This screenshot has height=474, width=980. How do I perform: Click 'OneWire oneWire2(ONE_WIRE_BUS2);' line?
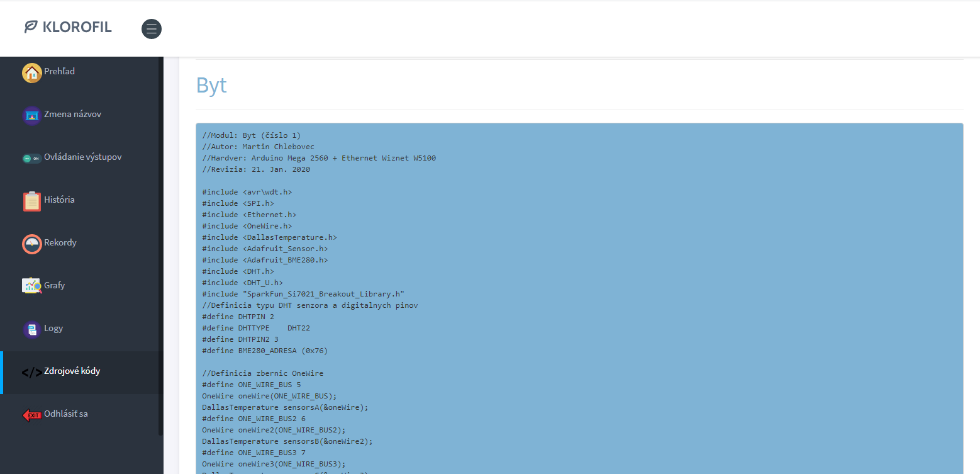(274, 430)
